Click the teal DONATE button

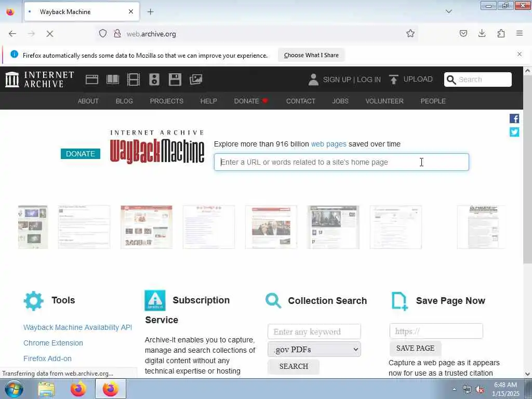[81, 154]
